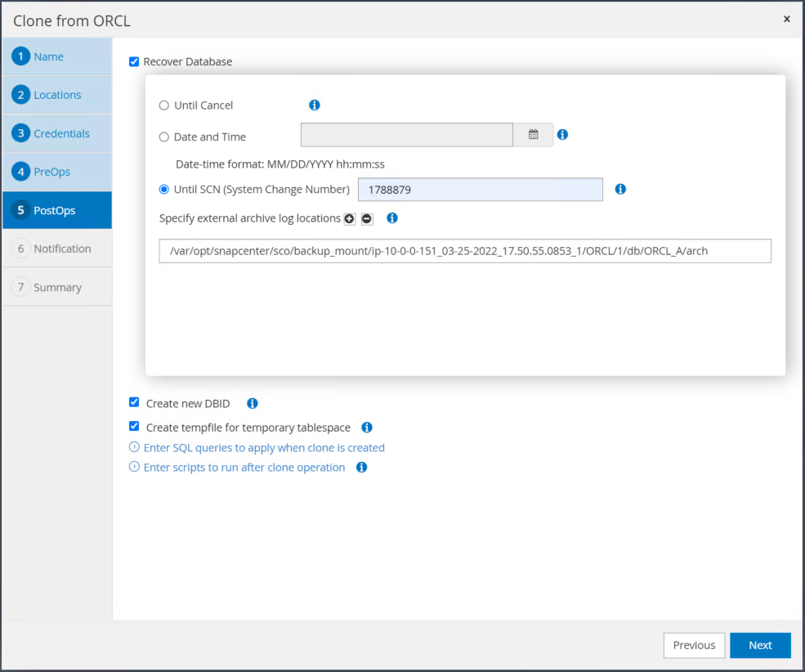Click the archive log path input field

[x=465, y=251]
